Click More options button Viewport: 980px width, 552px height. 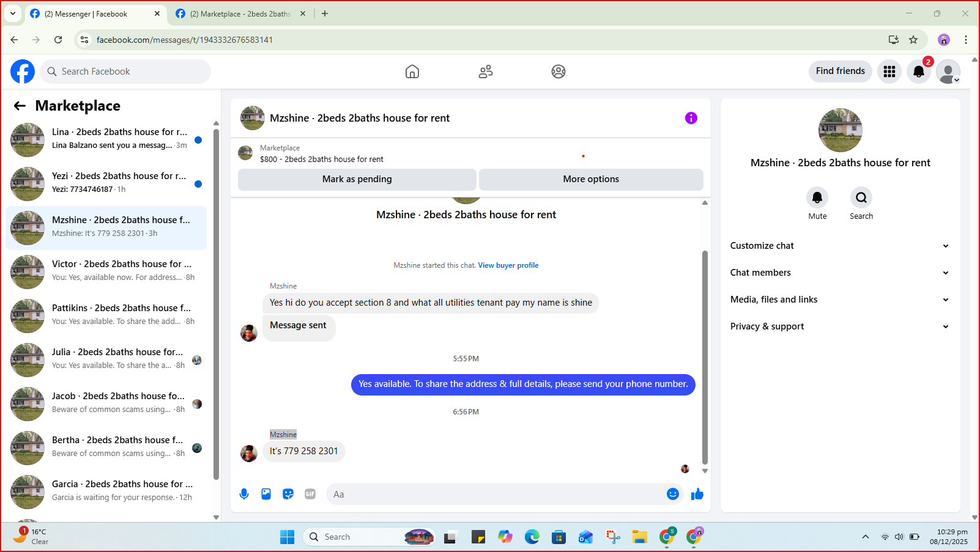pos(591,179)
